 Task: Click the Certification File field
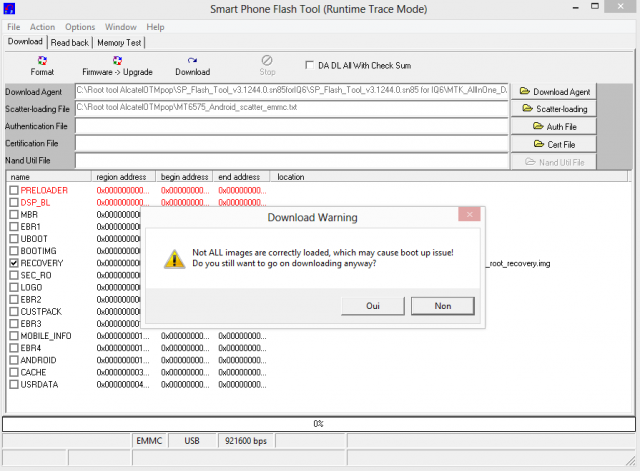pyautogui.click(x=291, y=143)
